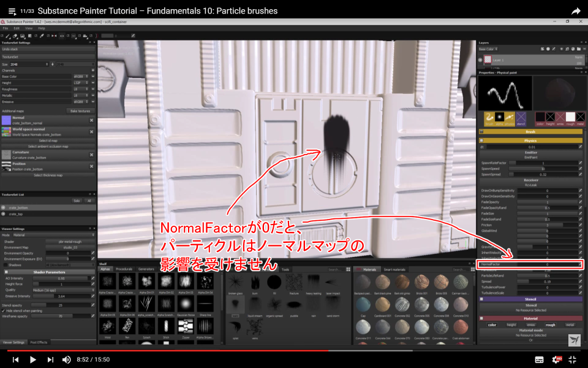
Task: Open the File menu
Action: coord(6,28)
